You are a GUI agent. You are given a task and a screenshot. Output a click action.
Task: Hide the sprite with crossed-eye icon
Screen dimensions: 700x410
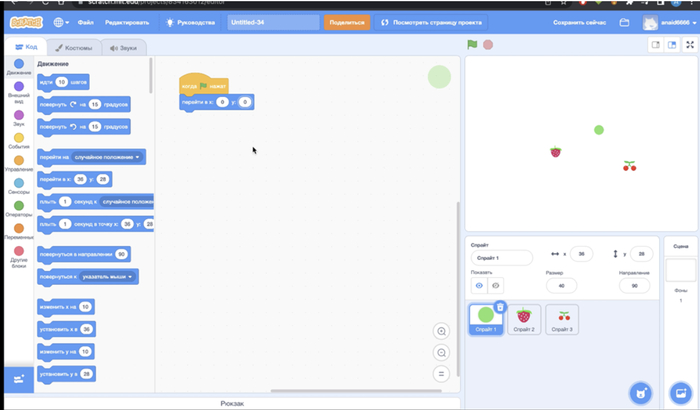tap(496, 285)
